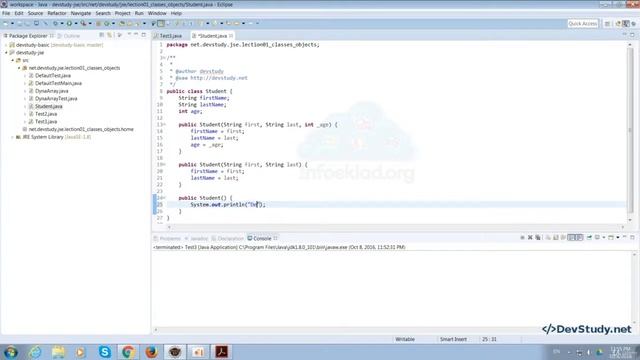Image resolution: width=640 pixels, height=360 pixels.
Task: Open Firefox from the taskbar
Action: pyautogui.click(x=151, y=352)
